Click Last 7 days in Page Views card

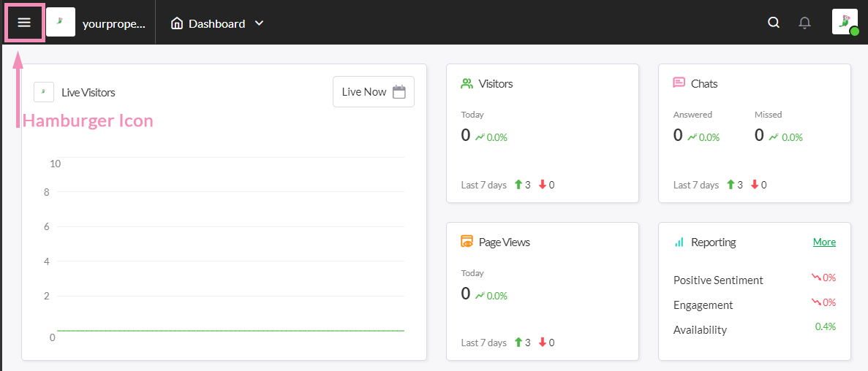point(484,343)
